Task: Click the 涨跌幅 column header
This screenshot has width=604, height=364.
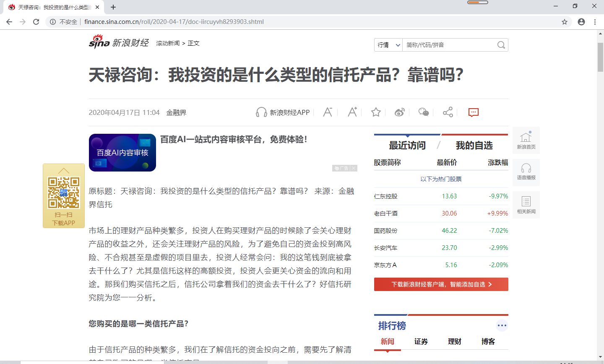Action: (498, 162)
